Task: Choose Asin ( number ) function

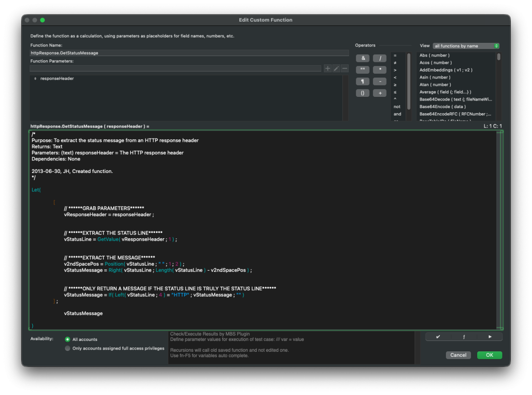Action: [456, 77]
